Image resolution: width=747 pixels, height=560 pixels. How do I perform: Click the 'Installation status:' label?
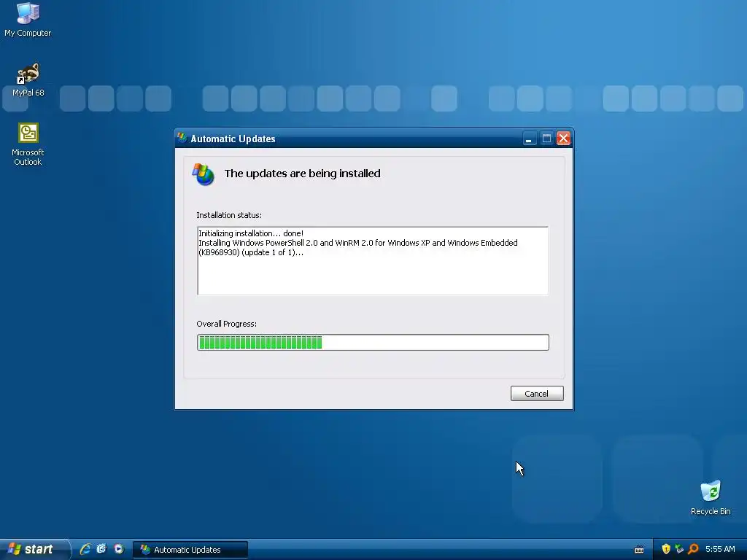point(229,215)
